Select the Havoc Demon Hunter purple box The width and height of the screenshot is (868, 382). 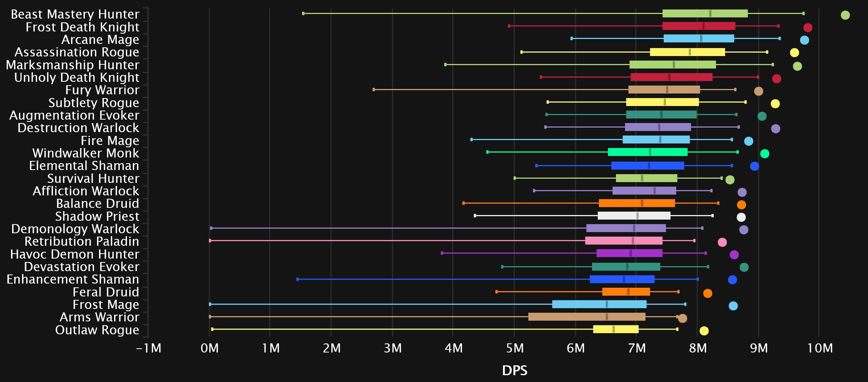[629, 253]
